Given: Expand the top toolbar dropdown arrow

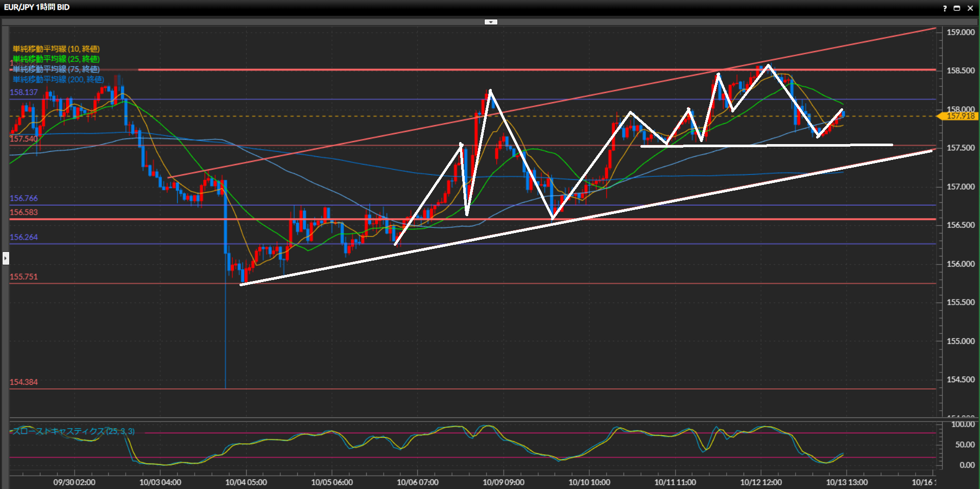Looking at the screenshot, I should (490, 22).
